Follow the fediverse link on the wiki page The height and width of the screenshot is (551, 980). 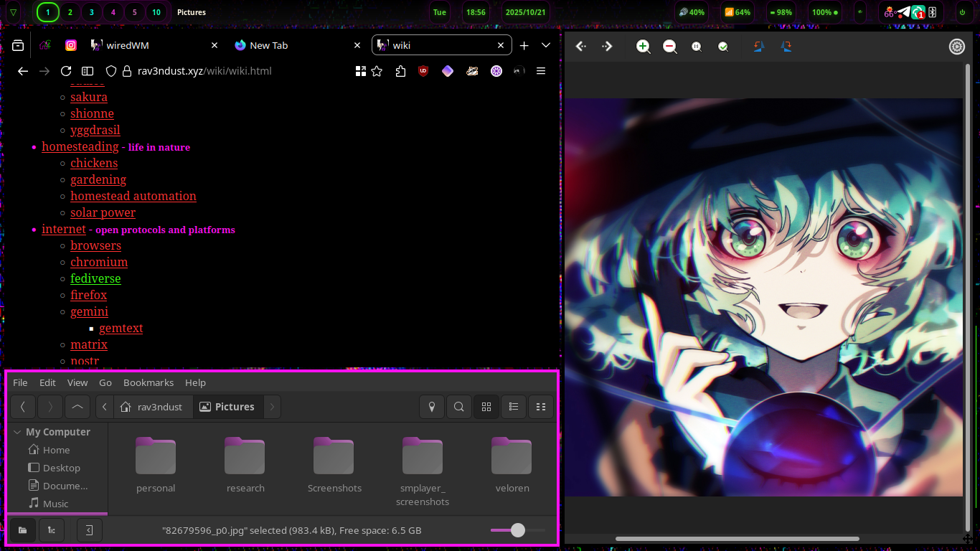(x=95, y=278)
